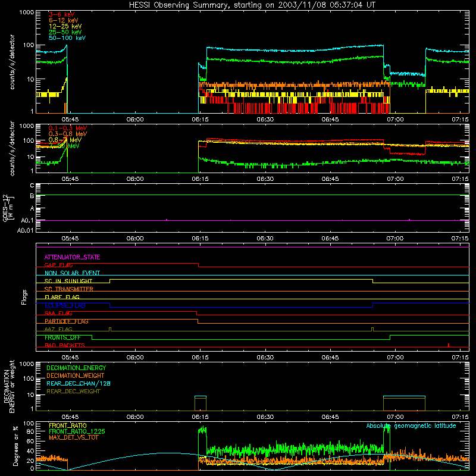476x476 pixels.
Task: Click the yellow 0.8-7 MeV legend label
Action: point(65,140)
